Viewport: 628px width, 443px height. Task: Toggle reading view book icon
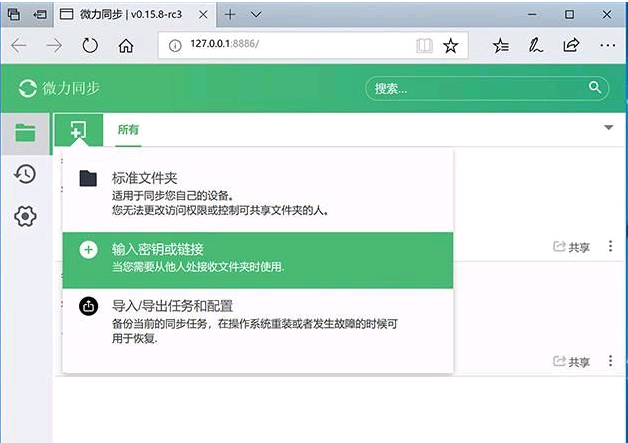click(424, 46)
